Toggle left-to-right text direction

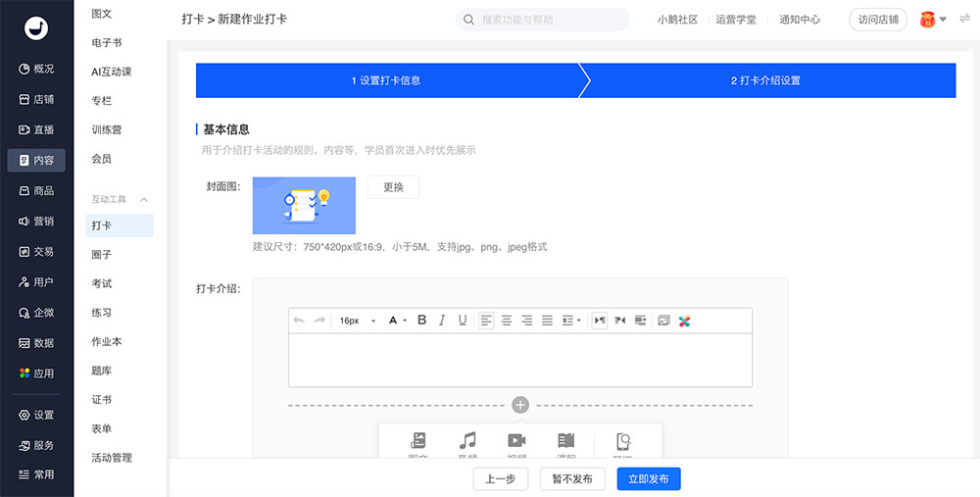coord(599,321)
